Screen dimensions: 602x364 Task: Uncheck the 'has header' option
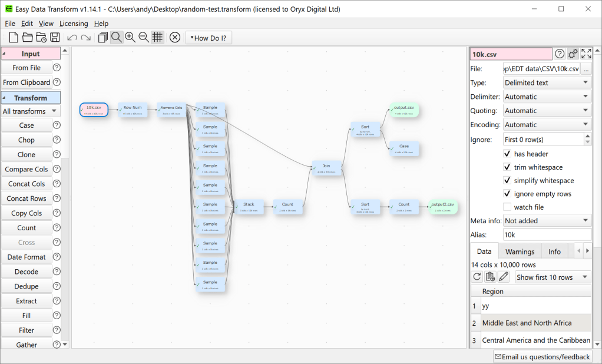[507, 153]
